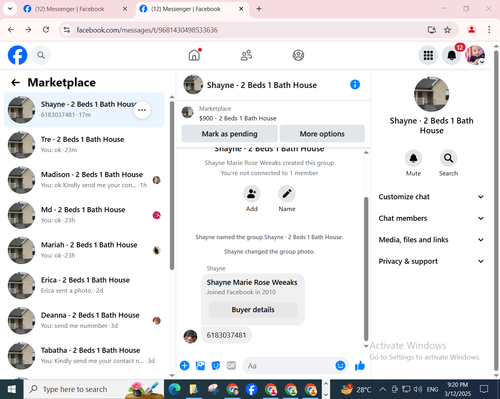Bookmark this page with the star icon

(x=447, y=30)
